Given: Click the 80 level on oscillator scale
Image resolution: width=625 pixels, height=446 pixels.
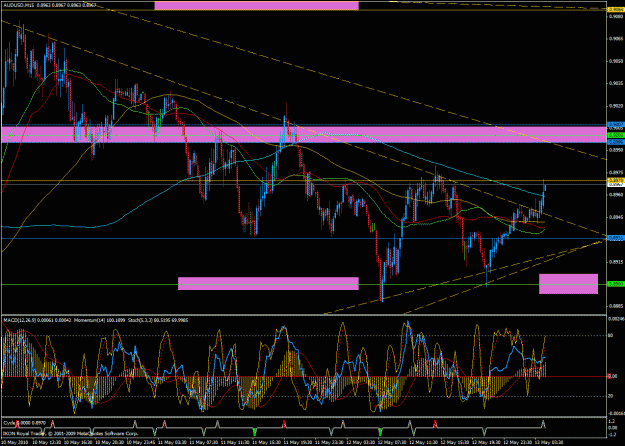Looking at the screenshot, I should [610, 335].
